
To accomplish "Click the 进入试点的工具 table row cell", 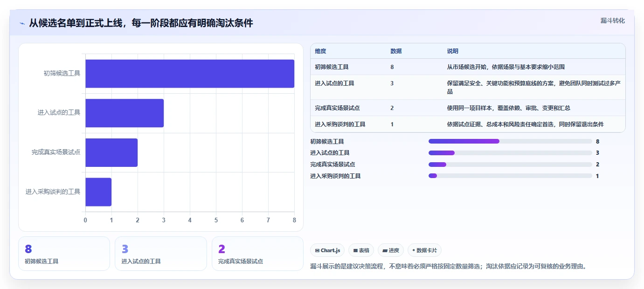I will (x=334, y=83).
